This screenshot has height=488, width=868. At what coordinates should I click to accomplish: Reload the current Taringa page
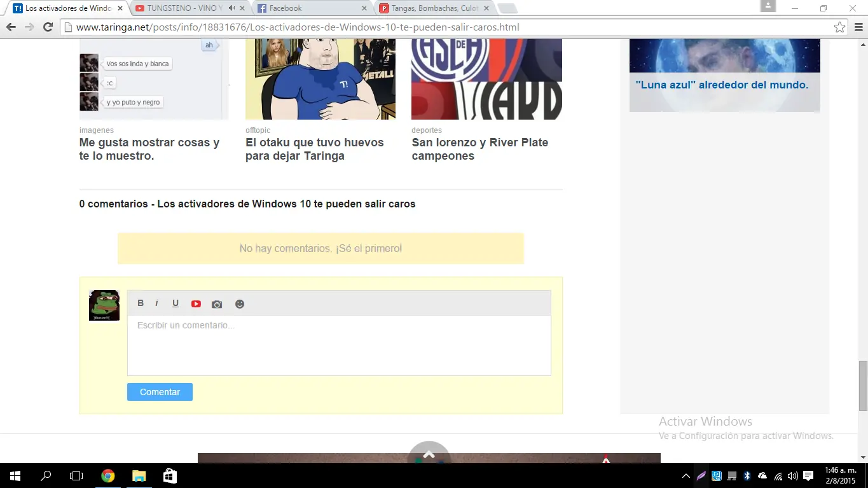click(x=48, y=27)
